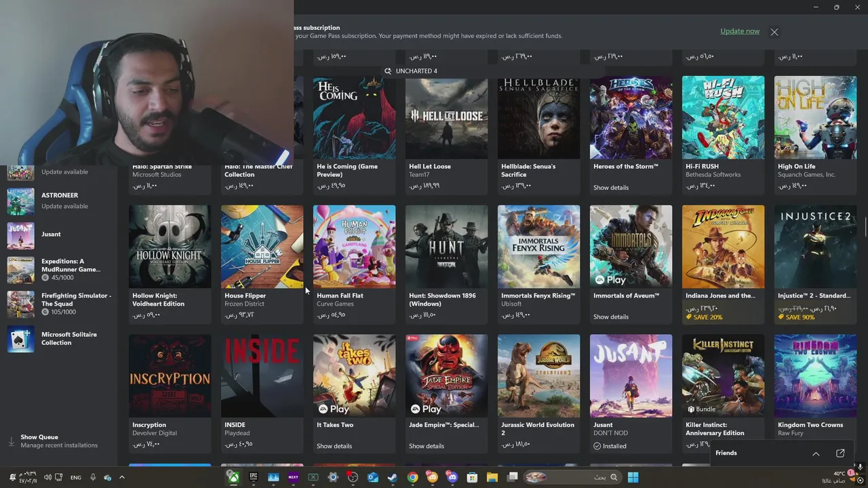
Task: Open ASTRONEER icon in the sidebar
Action: click(20, 201)
